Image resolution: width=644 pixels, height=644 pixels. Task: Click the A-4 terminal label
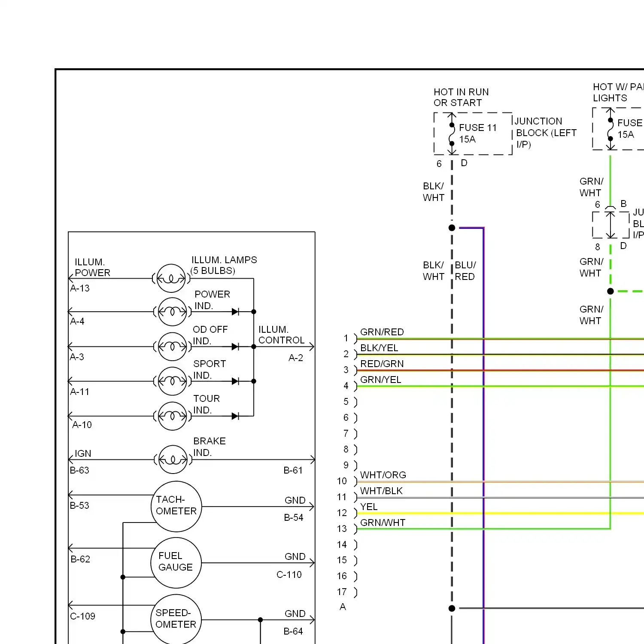(x=77, y=322)
